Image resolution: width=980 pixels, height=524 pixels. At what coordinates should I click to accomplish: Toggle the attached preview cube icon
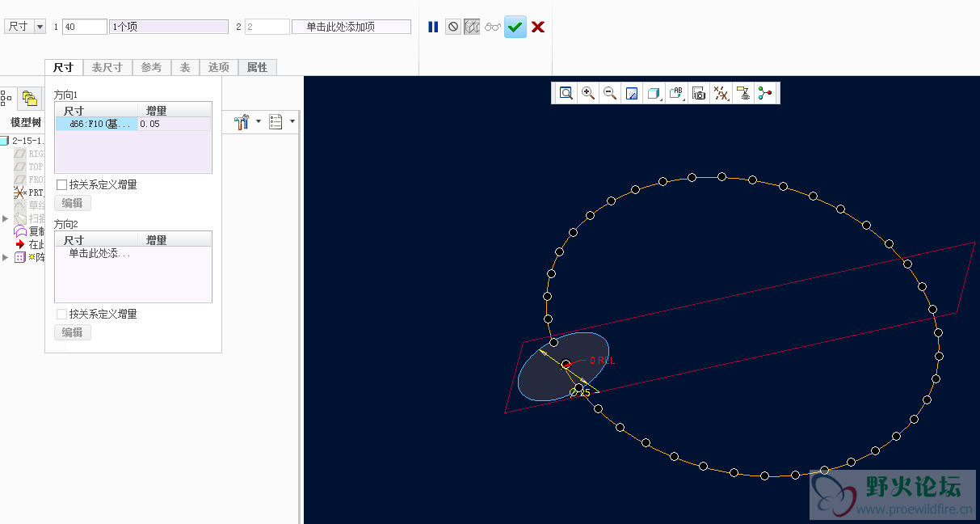472,27
